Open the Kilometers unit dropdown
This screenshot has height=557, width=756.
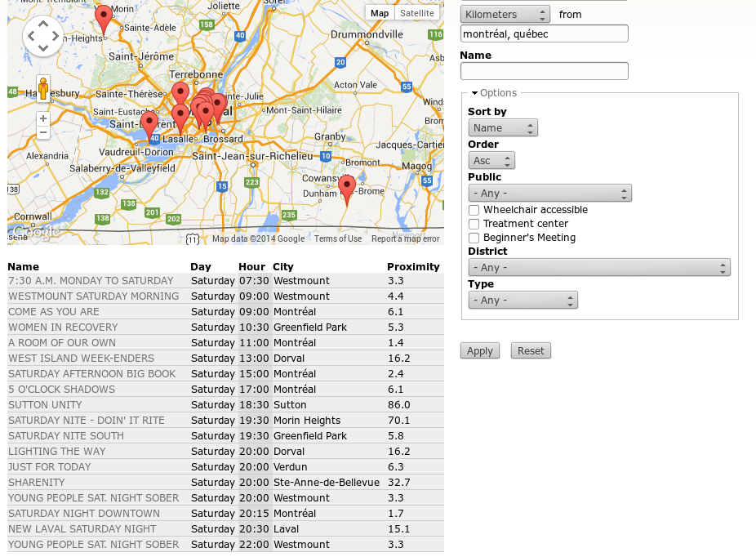click(x=505, y=15)
